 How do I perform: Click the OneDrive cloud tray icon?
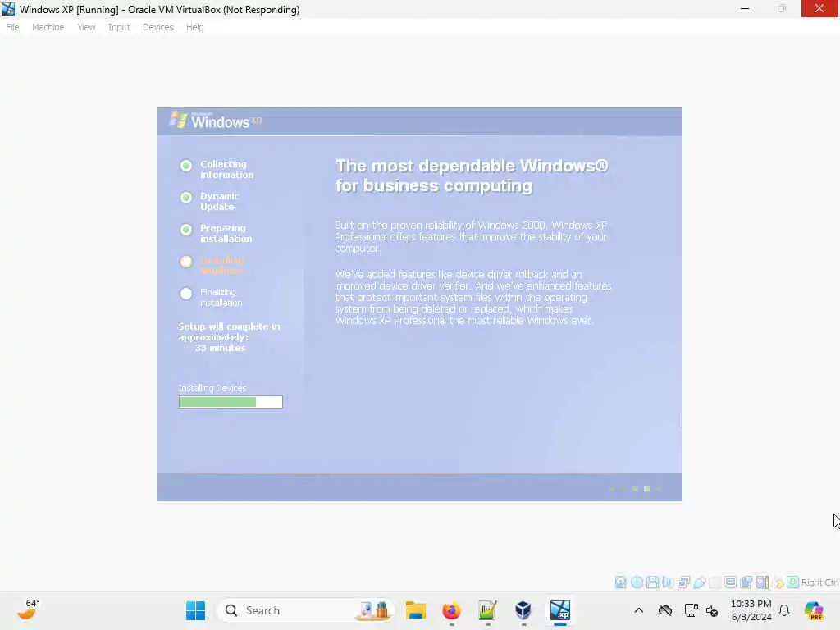(x=665, y=610)
